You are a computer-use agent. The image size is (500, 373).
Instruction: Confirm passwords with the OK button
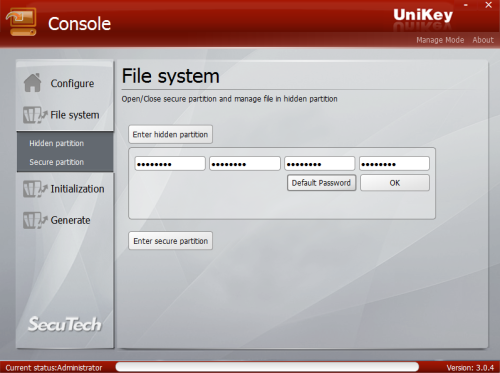395,183
